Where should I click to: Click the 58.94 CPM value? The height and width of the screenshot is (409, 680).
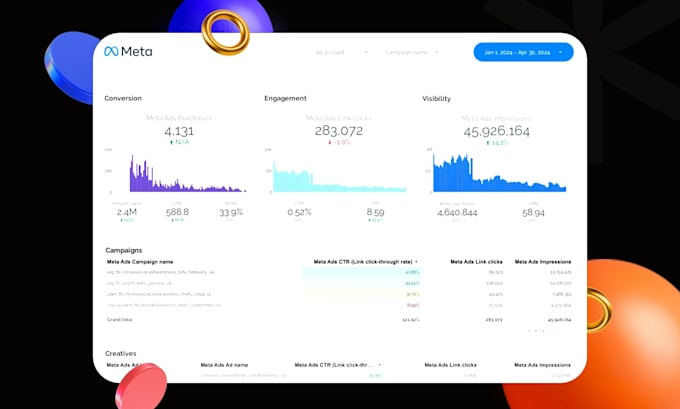click(x=533, y=213)
